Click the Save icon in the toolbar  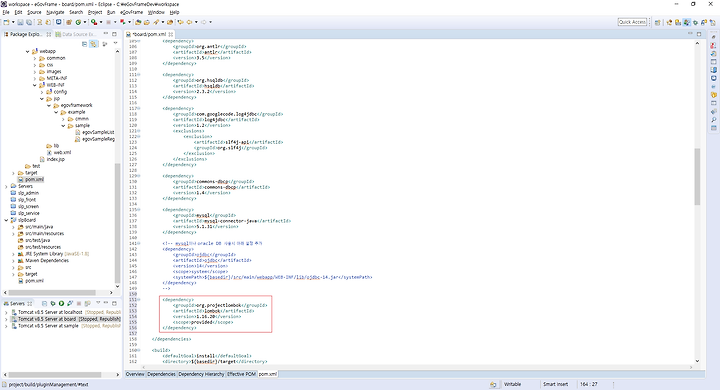click(20, 22)
